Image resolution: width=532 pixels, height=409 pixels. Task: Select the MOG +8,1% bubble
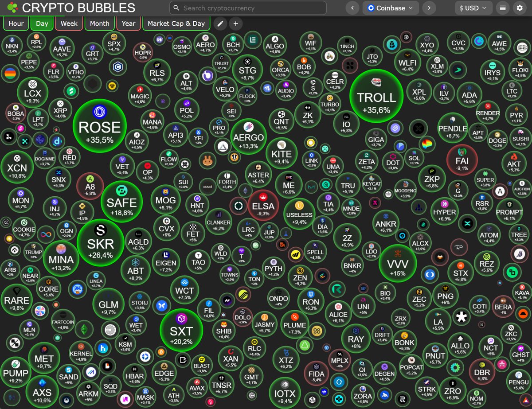[x=166, y=199]
